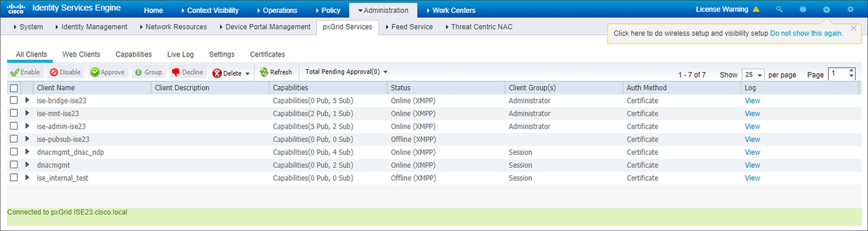Toggle the select-all header checkbox

(x=14, y=88)
